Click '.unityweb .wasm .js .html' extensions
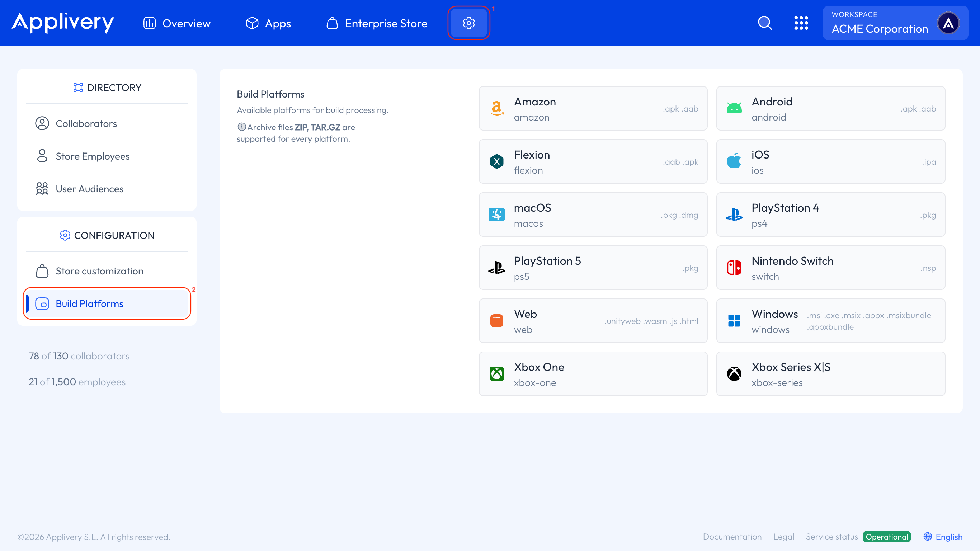This screenshot has height=551, width=980. (651, 321)
